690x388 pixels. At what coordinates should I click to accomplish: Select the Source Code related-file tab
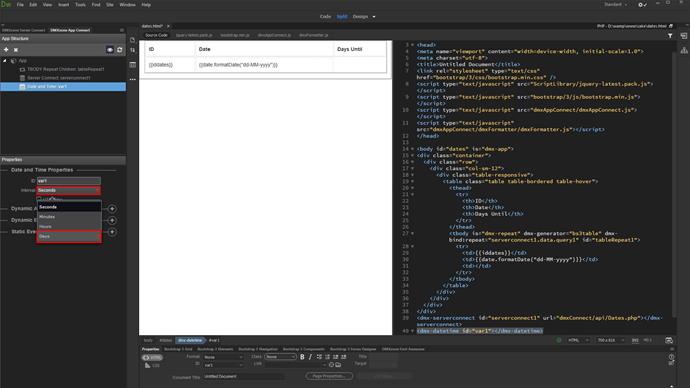156,35
